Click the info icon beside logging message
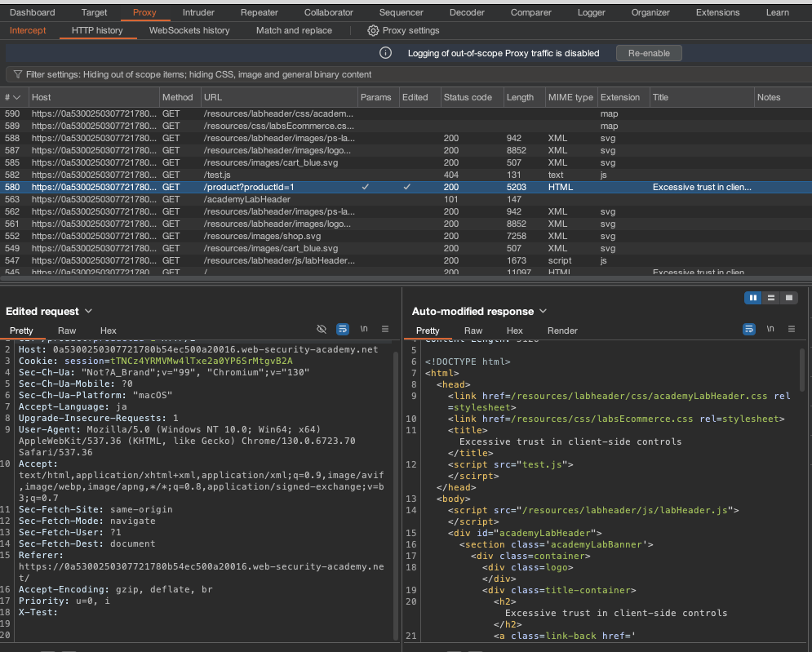This screenshot has width=812, height=652. tap(385, 53)
